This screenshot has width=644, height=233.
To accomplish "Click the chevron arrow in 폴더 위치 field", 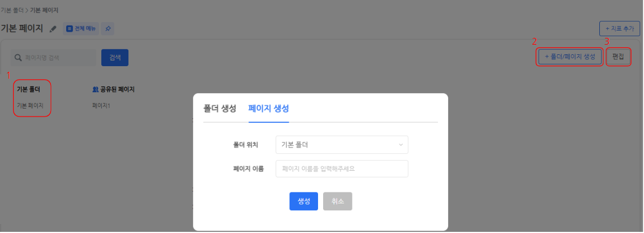I will pyautogui.click(x=401, y=145).
